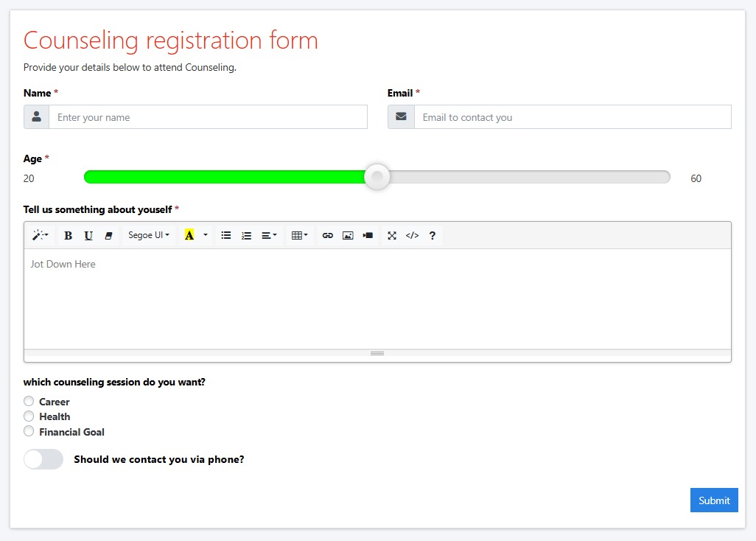Screen dimensions: 756x541
Task: Insert a bulleted unordered list
Action: click(226, 236)
